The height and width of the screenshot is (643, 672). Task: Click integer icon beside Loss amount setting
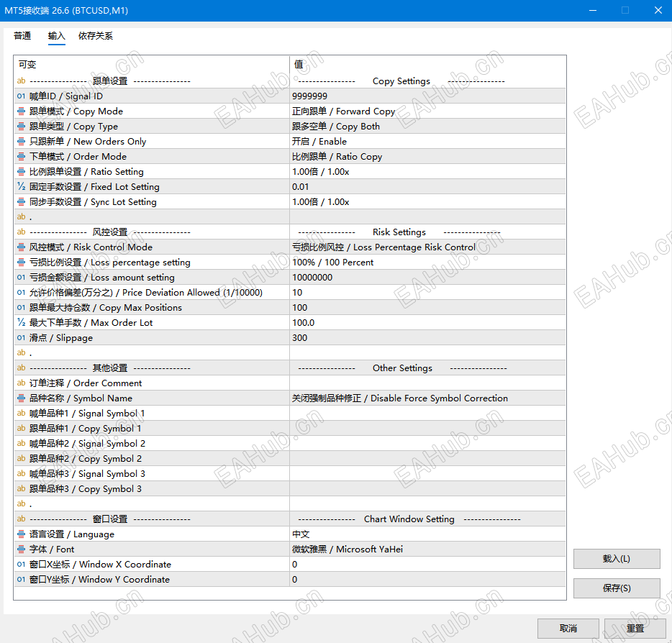(x=21, y=277)
